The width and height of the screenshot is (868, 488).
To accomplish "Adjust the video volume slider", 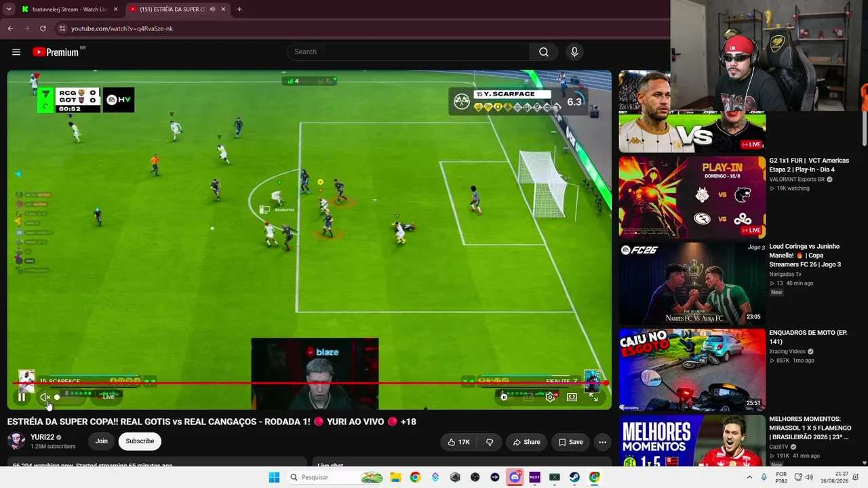I will (68, 397).
